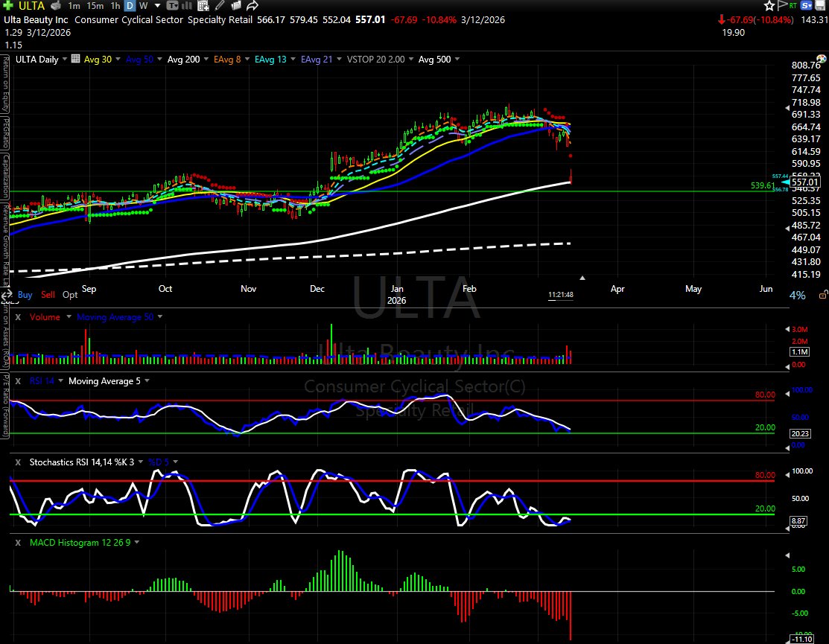Screen dimensions: 829x644
Task: Click the 20.23 RSI value label
Action: [799, 433]
